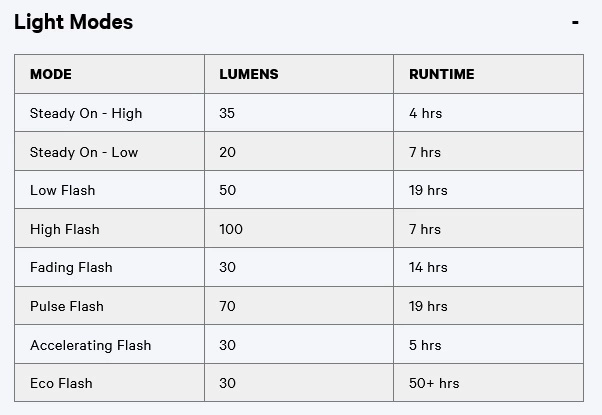The width and height of the screenshot is (602, 415).
Task: Click the 14 hrs runtime cell
Action: (x=428, y=267)
